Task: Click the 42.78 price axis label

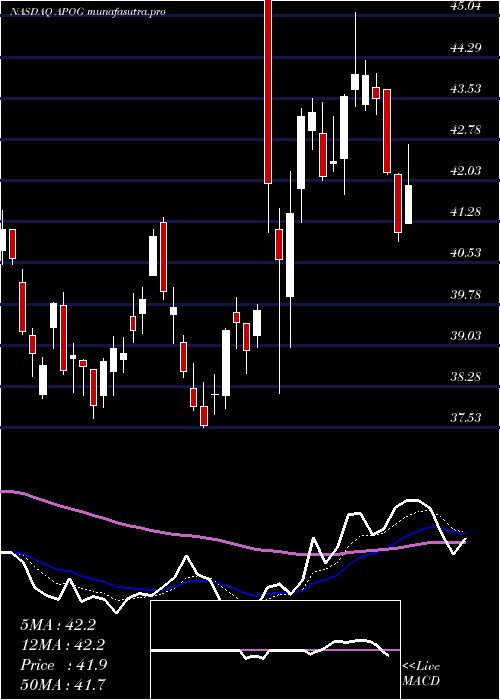Action: 464,129
